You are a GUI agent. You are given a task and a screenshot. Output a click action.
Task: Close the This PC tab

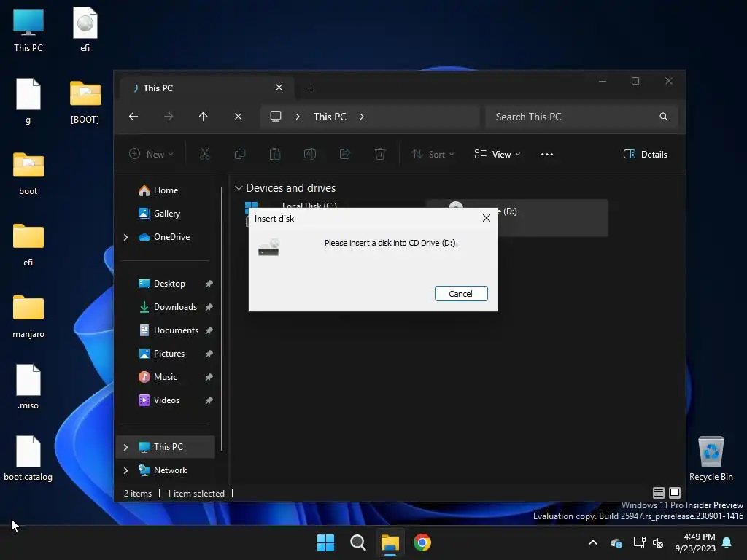pyautogui.click(x=279, y=87)
